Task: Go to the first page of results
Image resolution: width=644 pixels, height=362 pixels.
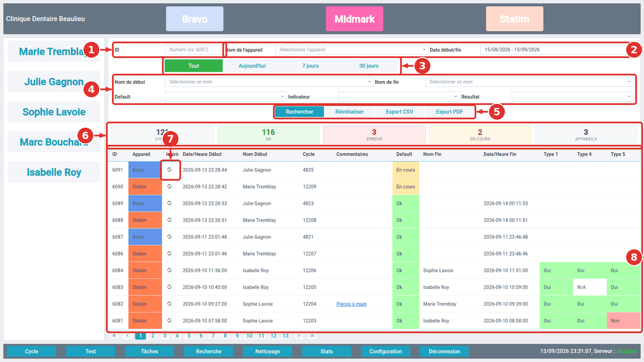Action: tap(114, 336)
